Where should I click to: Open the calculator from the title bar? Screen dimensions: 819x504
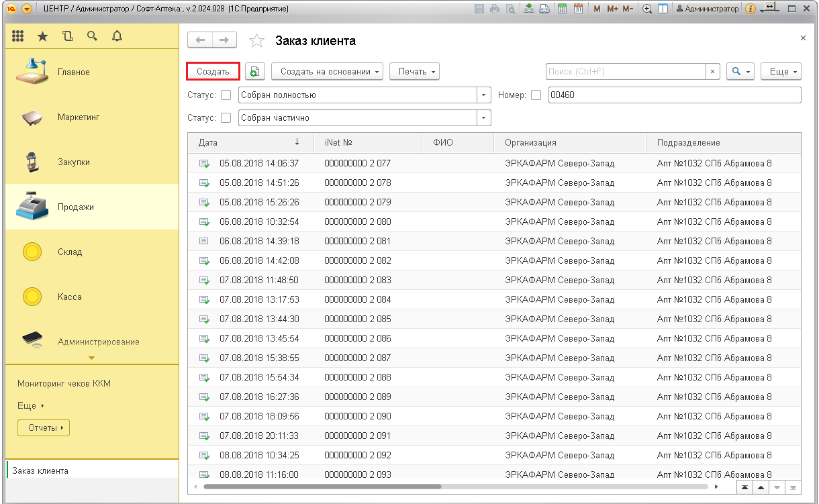tap(562, 9)
